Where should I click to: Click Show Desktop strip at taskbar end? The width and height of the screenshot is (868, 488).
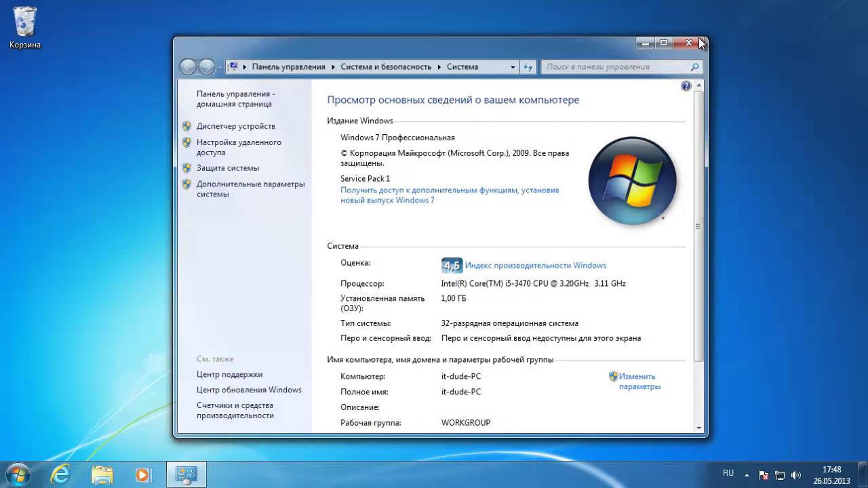tap(863, 474)
